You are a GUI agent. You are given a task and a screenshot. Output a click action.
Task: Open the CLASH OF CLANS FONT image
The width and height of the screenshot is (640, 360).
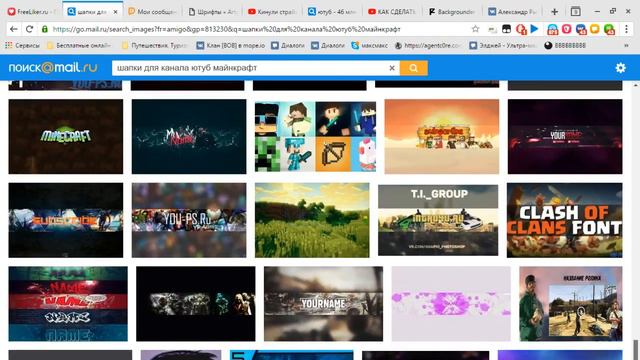click(564, 220)
